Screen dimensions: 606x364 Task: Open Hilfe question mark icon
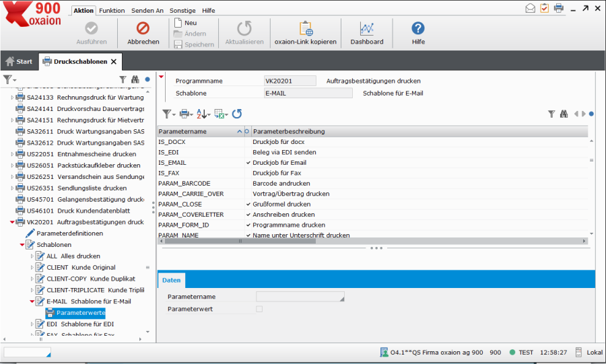click(x=417, y=28)
